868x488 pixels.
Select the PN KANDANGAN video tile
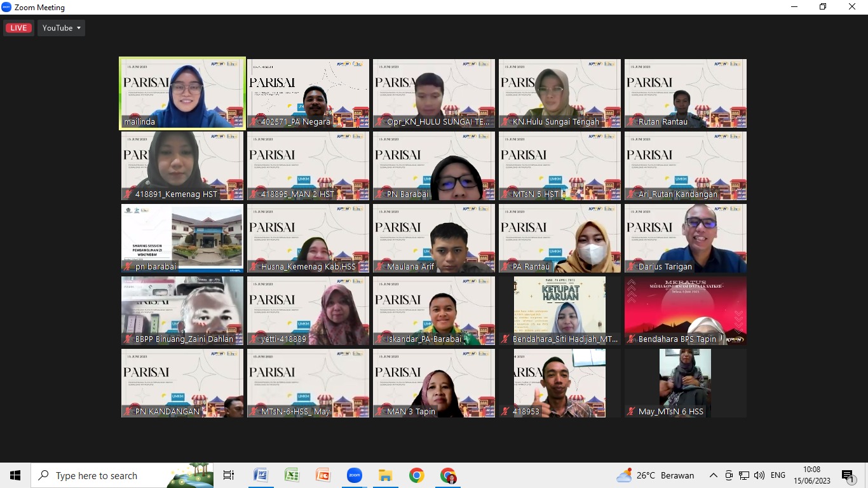pos(182,383)
